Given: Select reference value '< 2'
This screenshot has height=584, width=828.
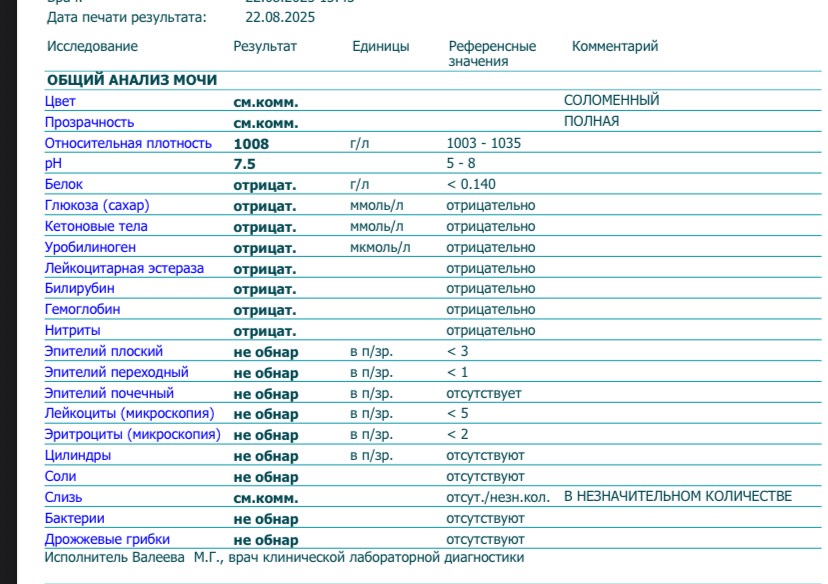Looking at the screenshot, I should tap(458, 435).
